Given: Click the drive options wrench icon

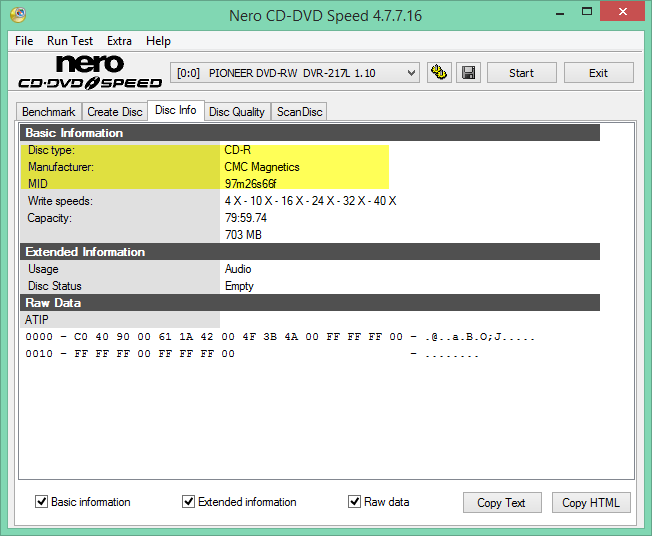Looking at the screenshot, I should coord(439,73).
